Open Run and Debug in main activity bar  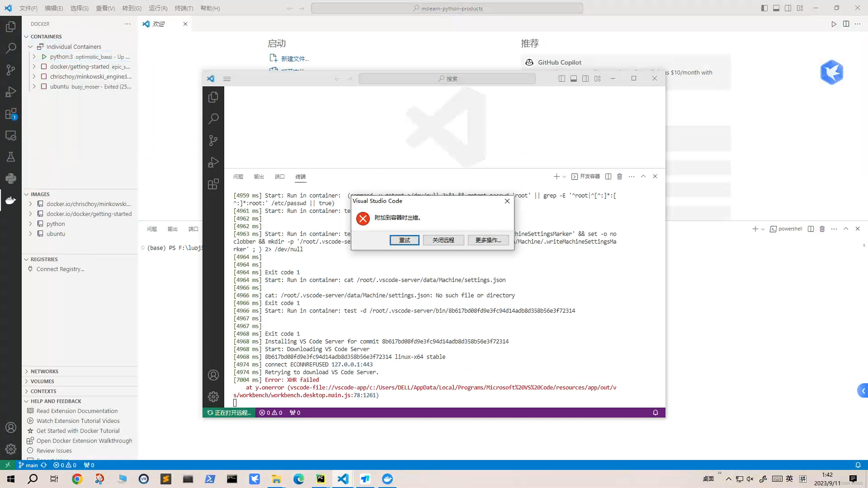pos(11,92)
